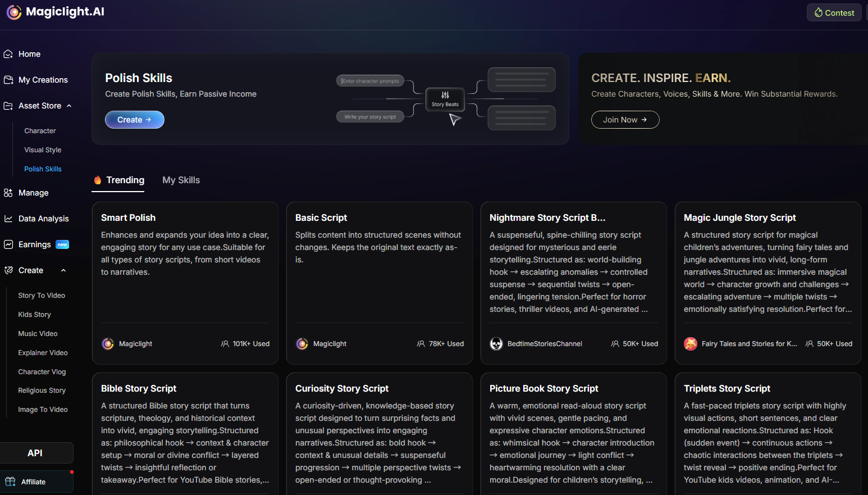Open Music Video creator
The width and height of the screenshot is (868, 495).
[x=38, y=334]
